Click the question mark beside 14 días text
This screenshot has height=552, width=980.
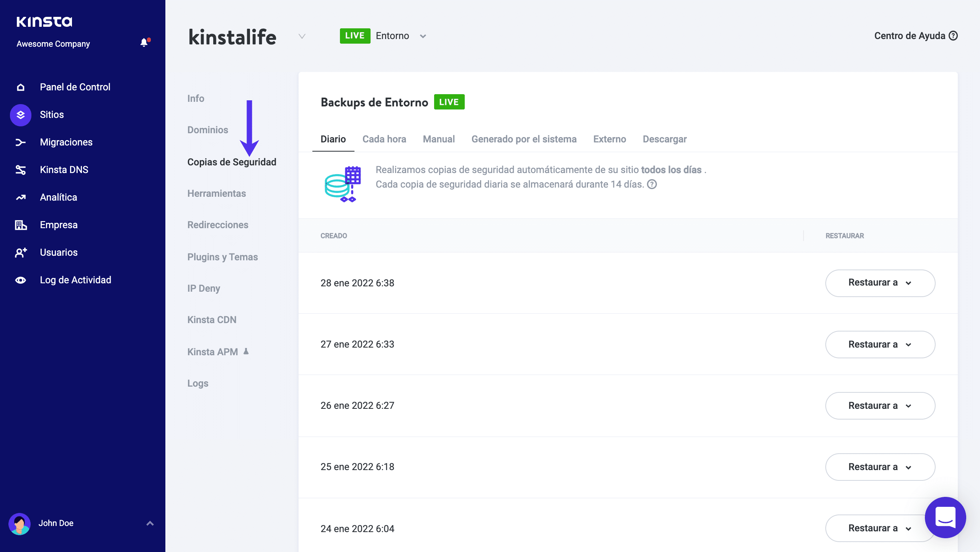pyautogui.click(x=653, y=185)
